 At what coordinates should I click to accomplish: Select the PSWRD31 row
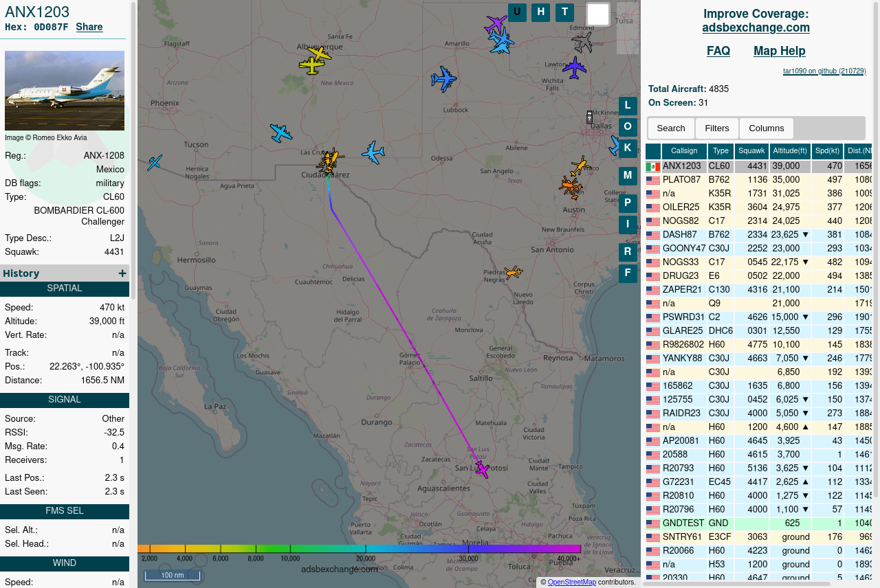(x=759, y=317)
